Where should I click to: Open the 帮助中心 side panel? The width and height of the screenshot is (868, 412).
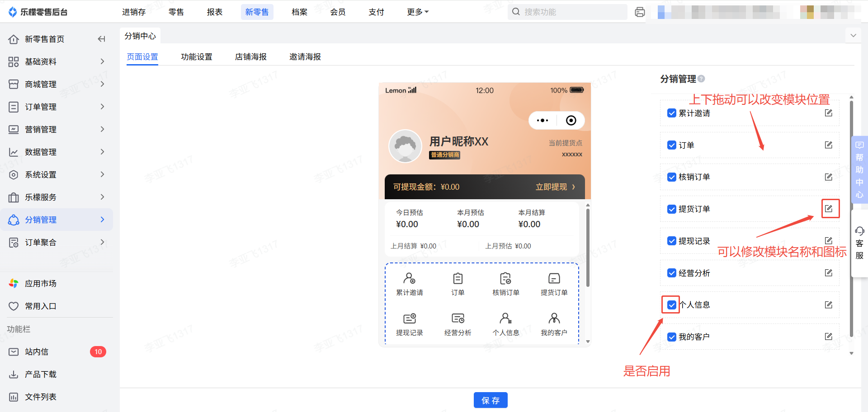tap(859, 170)
